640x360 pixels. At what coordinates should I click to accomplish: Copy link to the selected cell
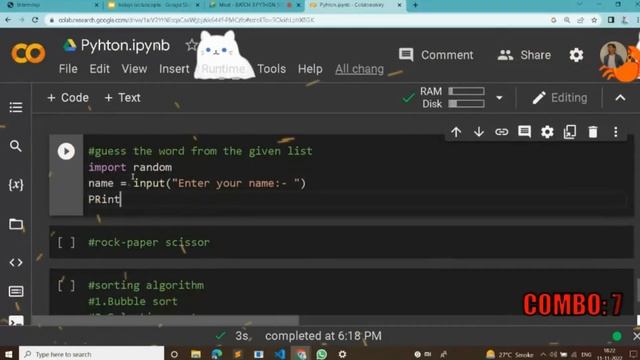coord(502,132)
